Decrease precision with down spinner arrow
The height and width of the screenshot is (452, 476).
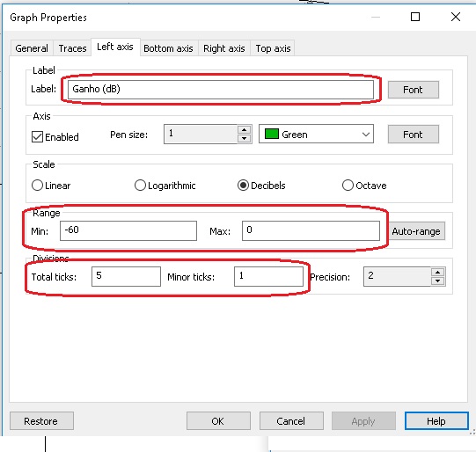click(x=438, y=281)
